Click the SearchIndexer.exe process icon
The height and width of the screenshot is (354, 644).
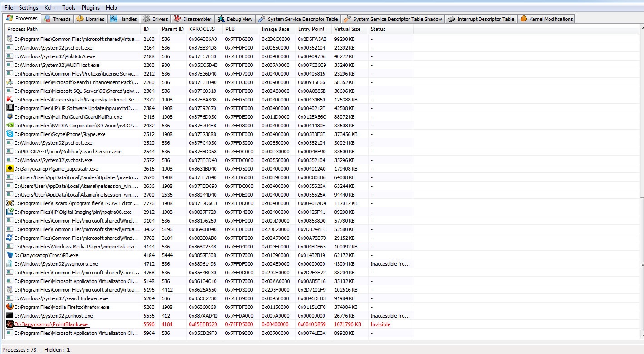(10, 298)
